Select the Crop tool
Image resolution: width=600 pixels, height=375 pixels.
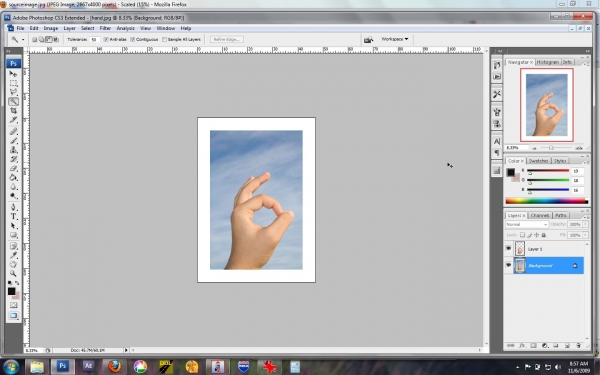tap(13, 111)
